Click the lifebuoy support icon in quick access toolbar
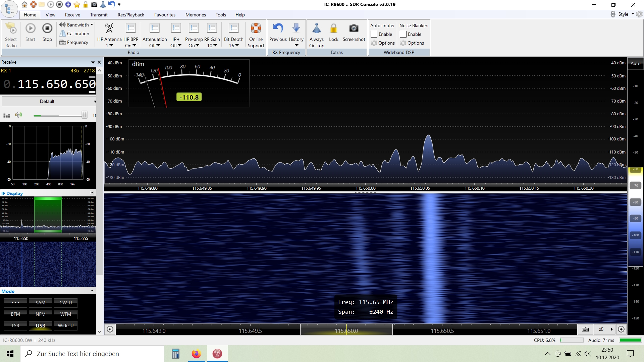 (x=33, y=4)
